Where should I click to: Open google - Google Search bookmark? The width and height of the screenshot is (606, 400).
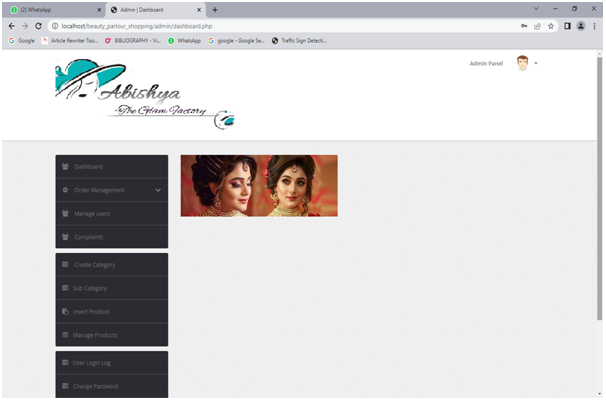(x=237, y=41)
